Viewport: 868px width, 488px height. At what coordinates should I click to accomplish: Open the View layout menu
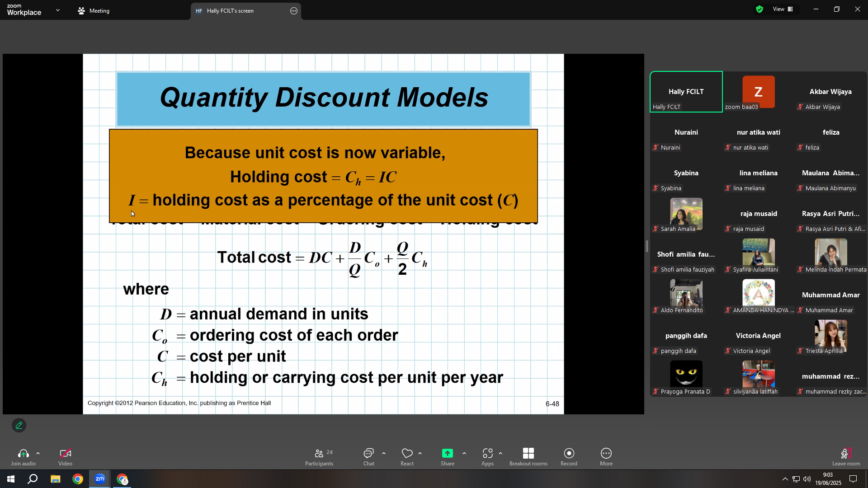(783, 9)
